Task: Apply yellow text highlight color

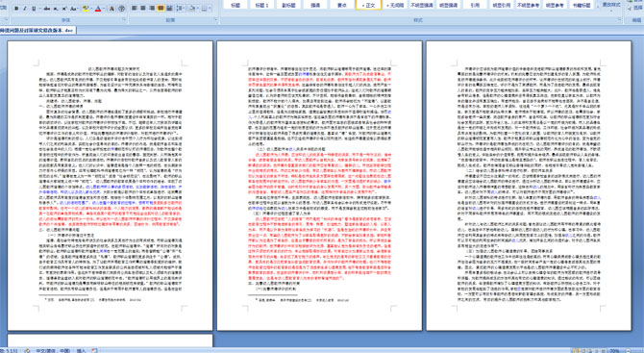Action: click(86, 9)
